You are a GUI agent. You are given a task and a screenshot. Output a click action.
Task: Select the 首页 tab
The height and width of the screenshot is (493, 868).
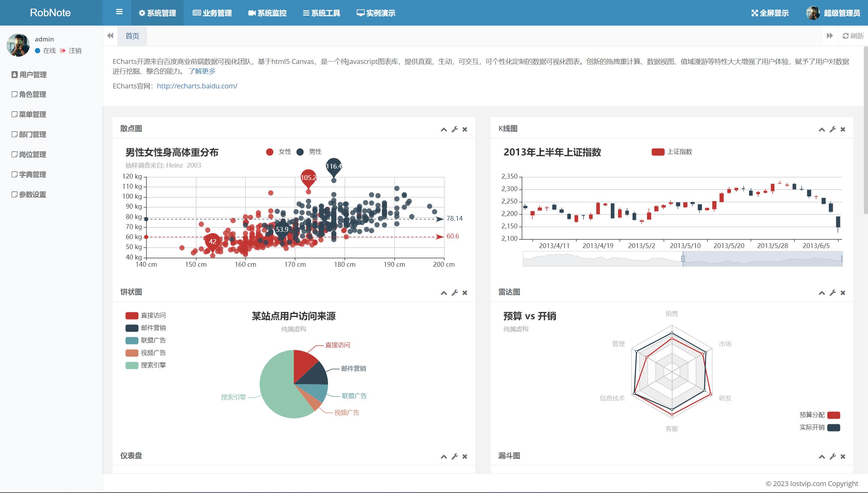coord(132,36)
